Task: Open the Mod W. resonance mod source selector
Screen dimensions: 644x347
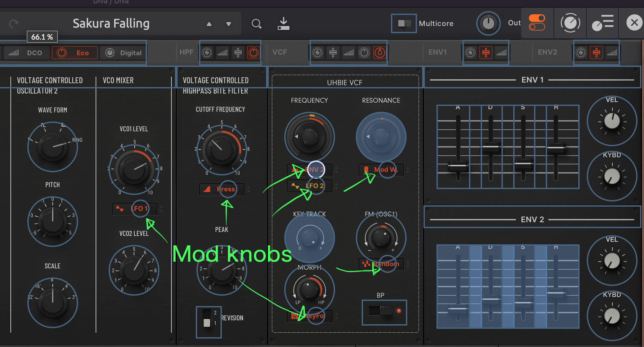Action: [x=381, y=170]
